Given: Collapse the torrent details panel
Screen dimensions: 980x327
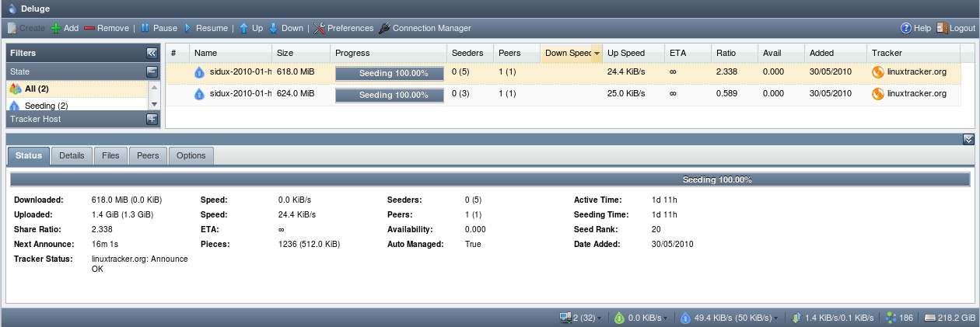Looking at the screenshot, I should [x=968, y=139].
